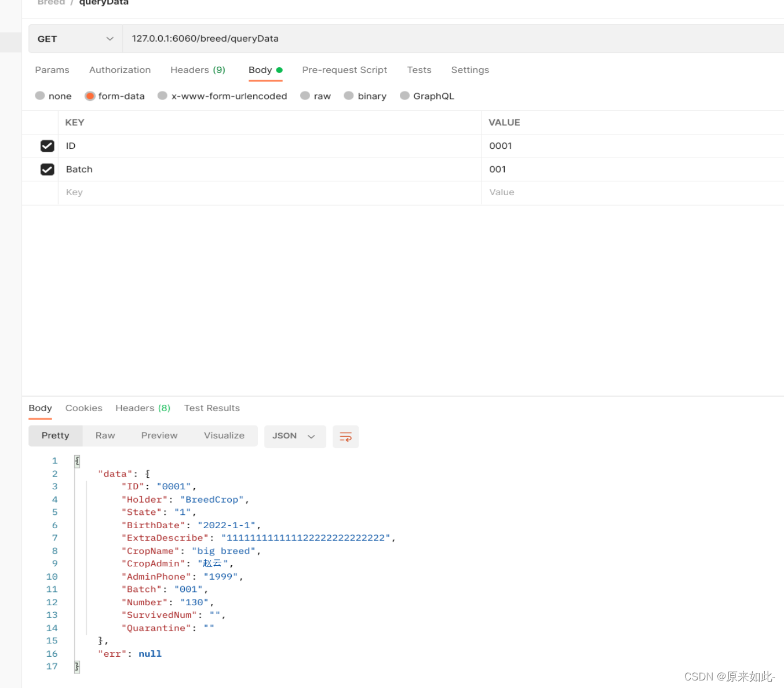Select the raw body radio option
The image size is (784, 688).
pos(305,96)
